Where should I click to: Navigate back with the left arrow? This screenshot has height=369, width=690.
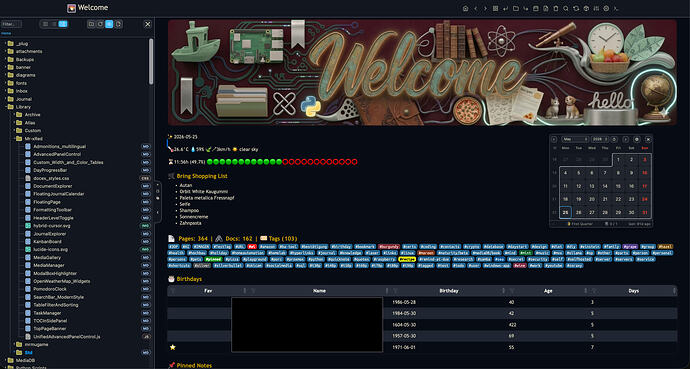pyautogui.click(x=476, y=8)
